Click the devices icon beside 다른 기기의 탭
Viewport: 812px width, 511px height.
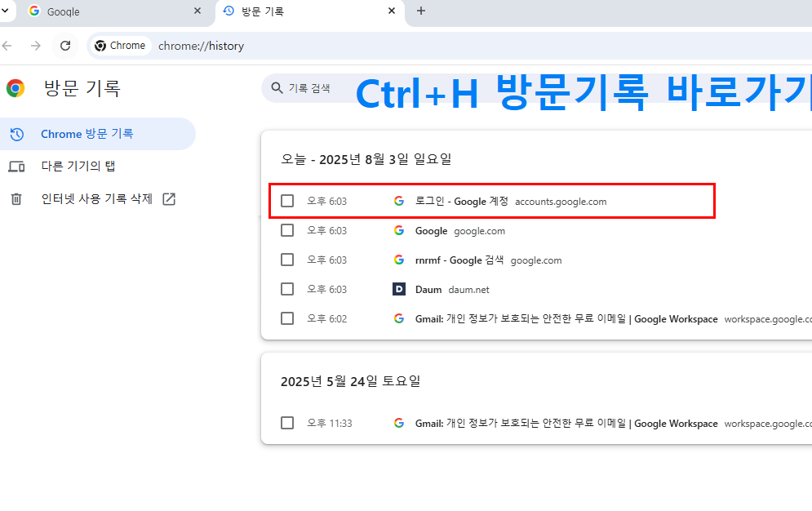pyautogui.click(x=16, y=167)
